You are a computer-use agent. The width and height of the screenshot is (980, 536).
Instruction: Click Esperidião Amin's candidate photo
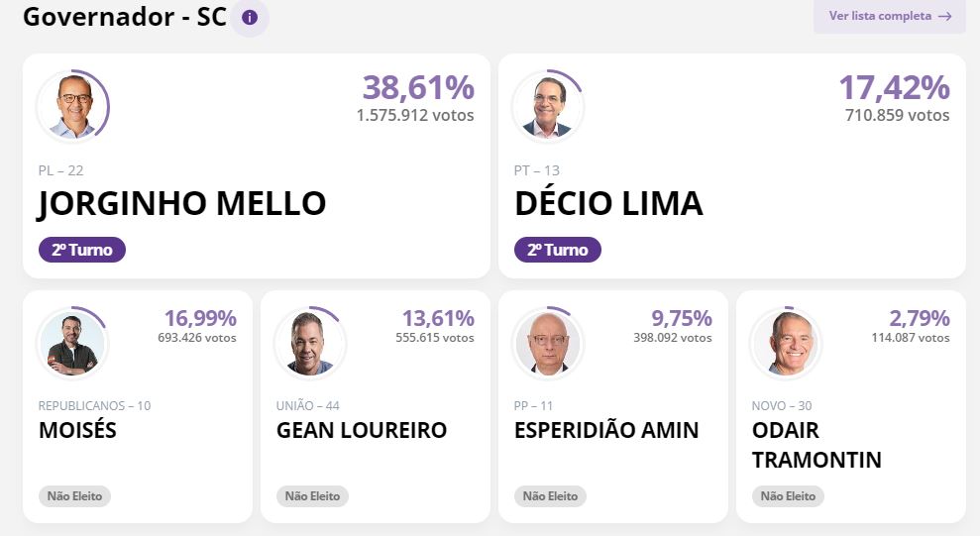[x=548, y=344]
